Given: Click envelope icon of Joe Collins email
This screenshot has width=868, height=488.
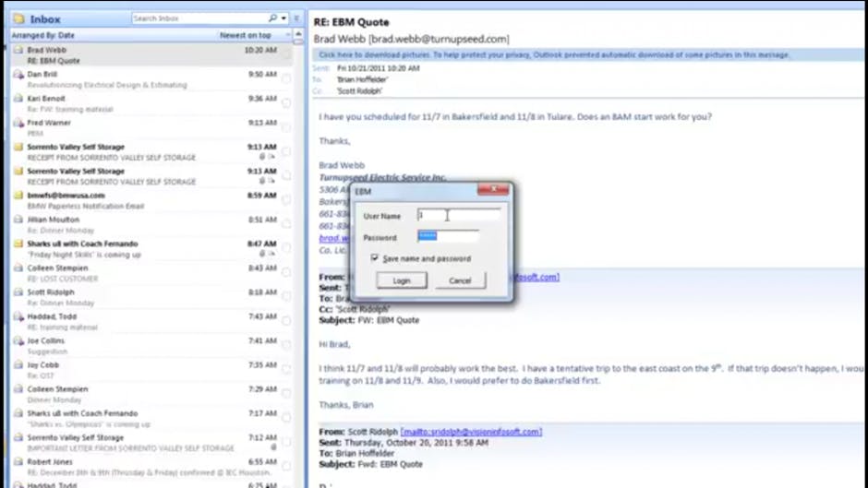Looking at the screenshot, I should click(x=18, y=340).
